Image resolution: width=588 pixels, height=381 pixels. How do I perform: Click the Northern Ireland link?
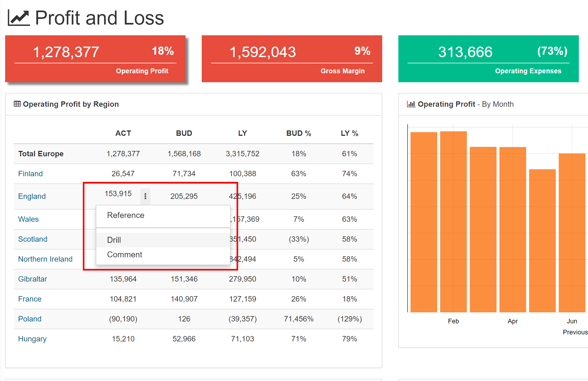coord(45,259)
